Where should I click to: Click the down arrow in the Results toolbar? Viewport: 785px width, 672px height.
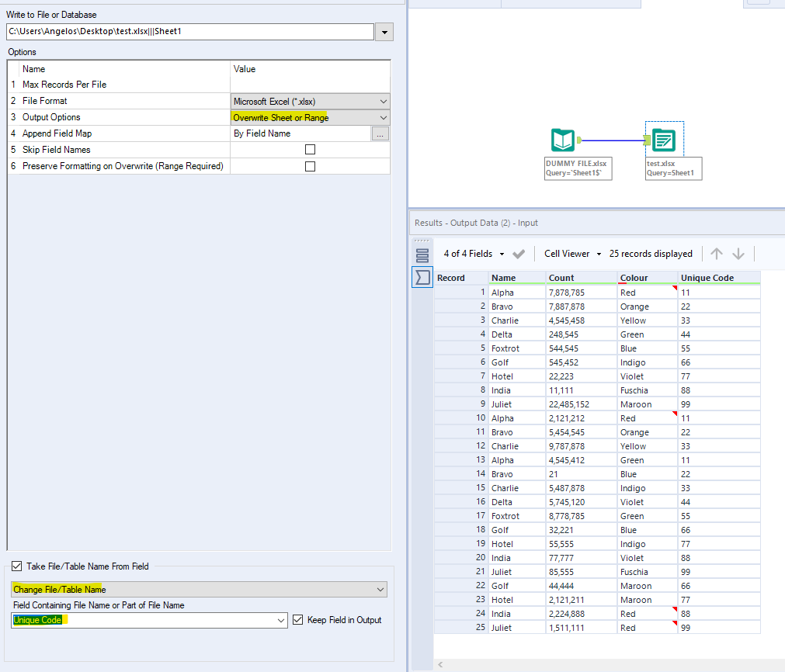tap(738, 253)
